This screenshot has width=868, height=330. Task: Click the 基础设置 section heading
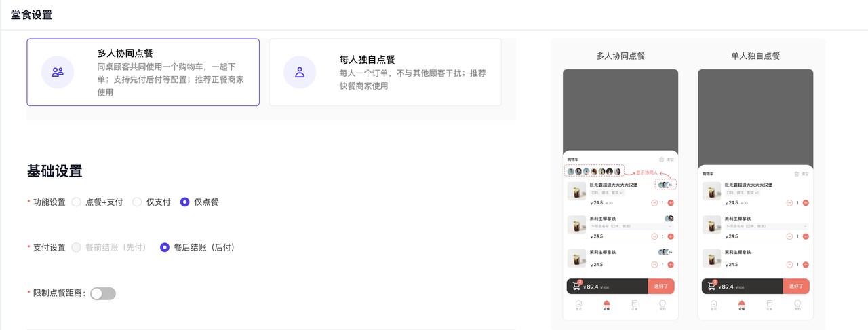click(55, 171)
